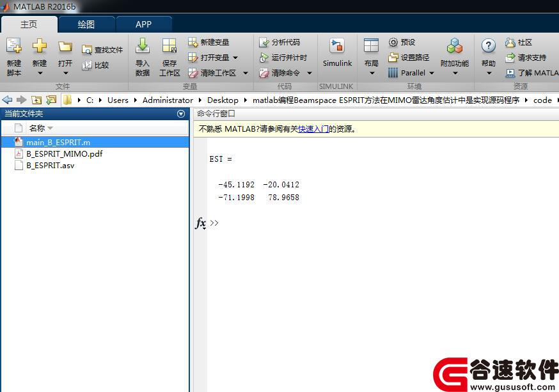Expand the Open Variable (打开变量) dropdown arrow

click(235, 58)
